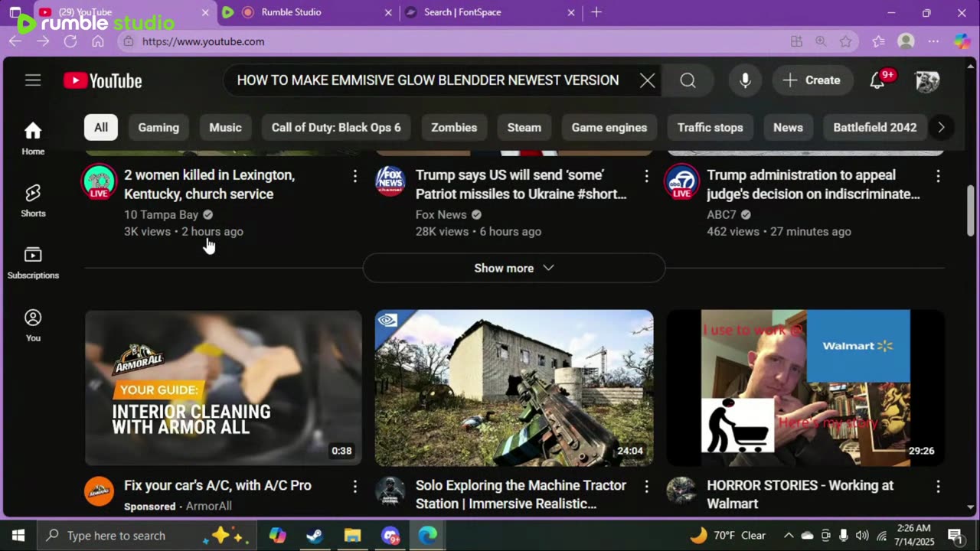Select the All filter chip
This screenshot has height=551, width=980.
click(x=101, y=128)
